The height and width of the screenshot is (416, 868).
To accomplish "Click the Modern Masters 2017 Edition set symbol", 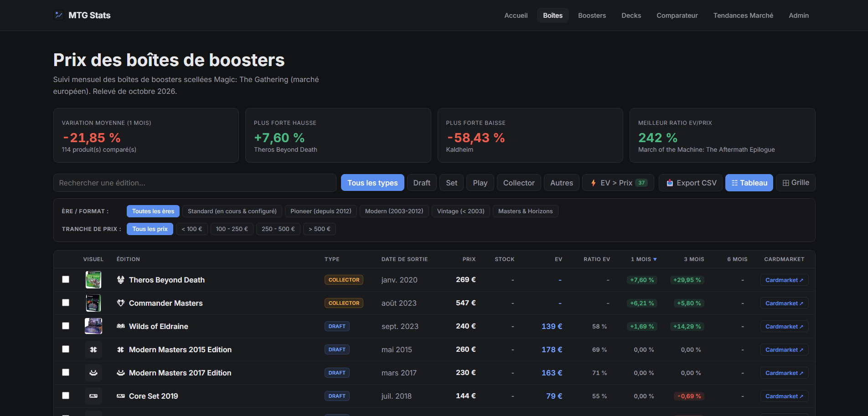I will pyautogui.click(x=121, y=373).
